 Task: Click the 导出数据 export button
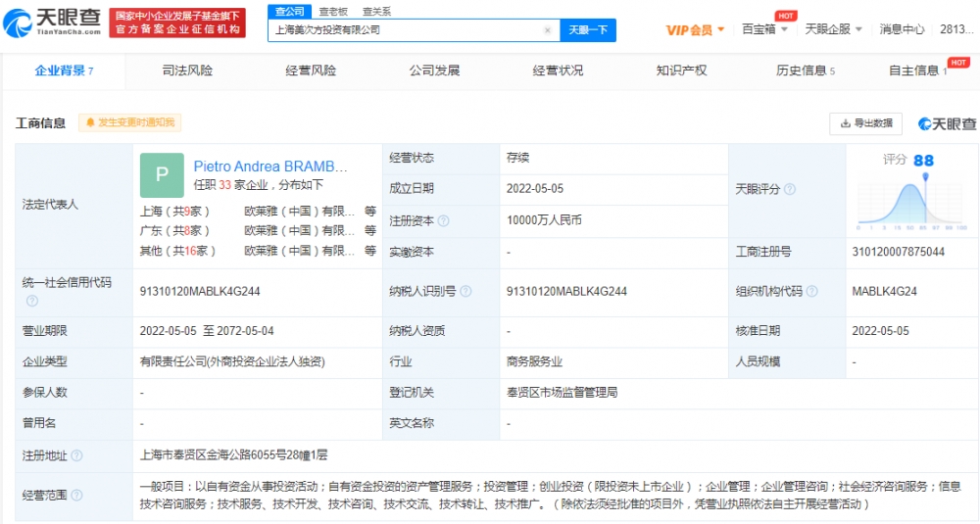(x=866, y=123)
